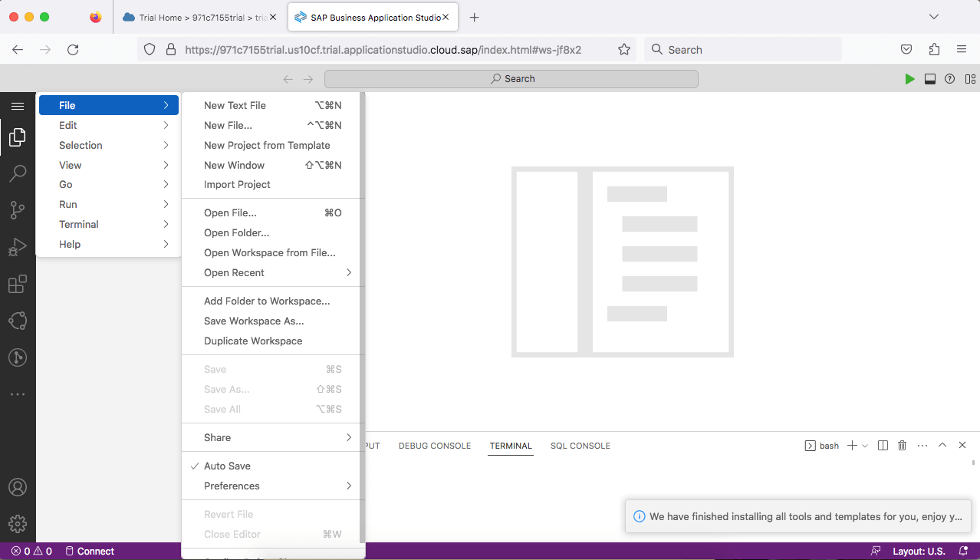Open the Terminal menu item
This screenshot has height=560, width=980.
(109, 225)
